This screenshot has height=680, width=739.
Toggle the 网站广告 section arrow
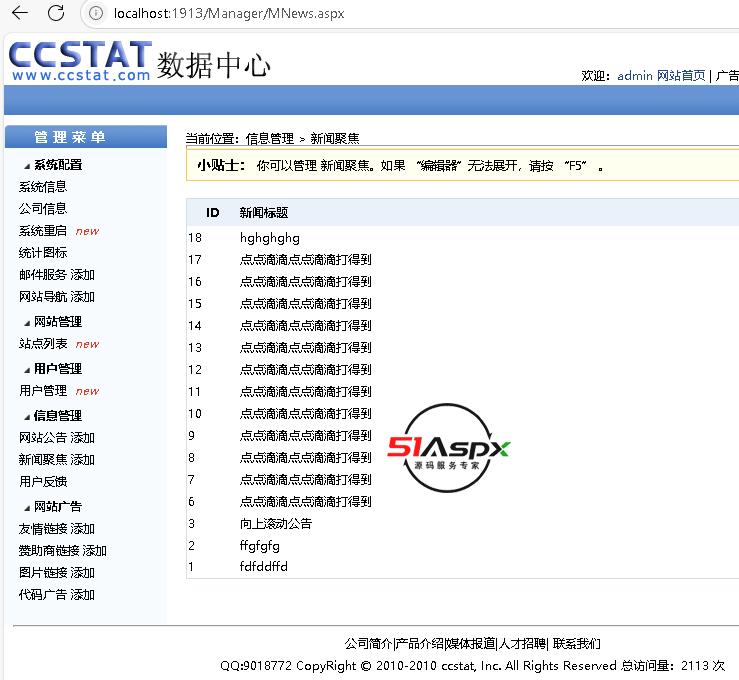(27, 507)
